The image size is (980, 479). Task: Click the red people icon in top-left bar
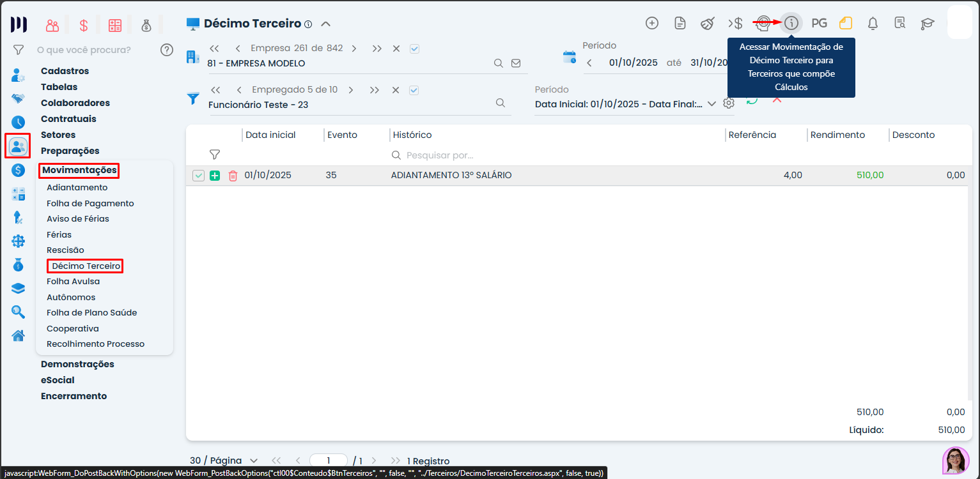pyautogui.click(x=52, y=26)
